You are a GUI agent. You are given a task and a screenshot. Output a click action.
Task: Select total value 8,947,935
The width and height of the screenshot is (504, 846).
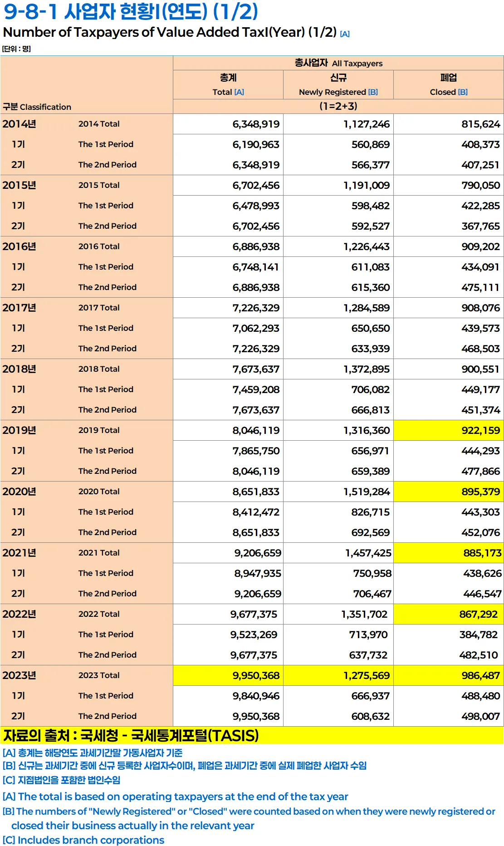(x=258, y=574)
